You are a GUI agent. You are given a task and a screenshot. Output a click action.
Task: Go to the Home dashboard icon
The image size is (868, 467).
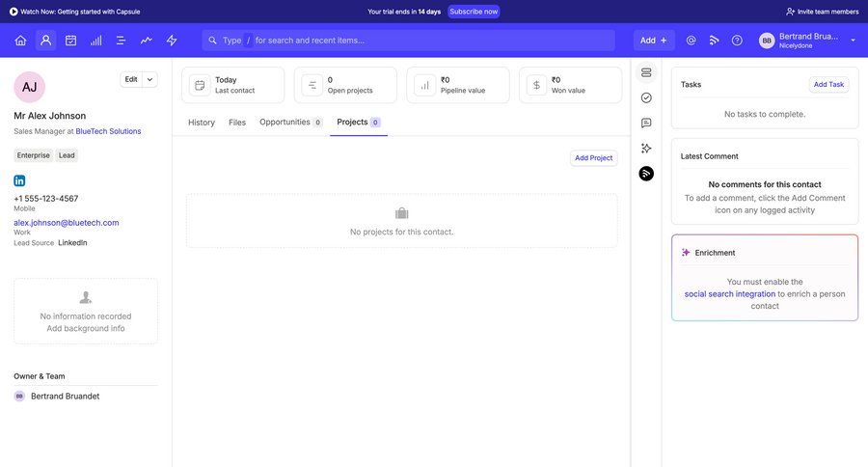coord(20,41)
